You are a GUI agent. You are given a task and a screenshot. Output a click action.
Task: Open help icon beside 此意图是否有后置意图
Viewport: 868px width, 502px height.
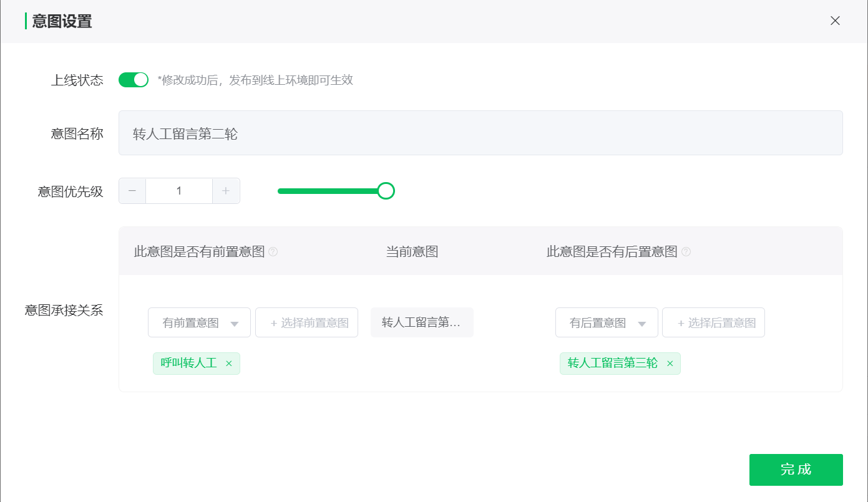tap(686, 252)
